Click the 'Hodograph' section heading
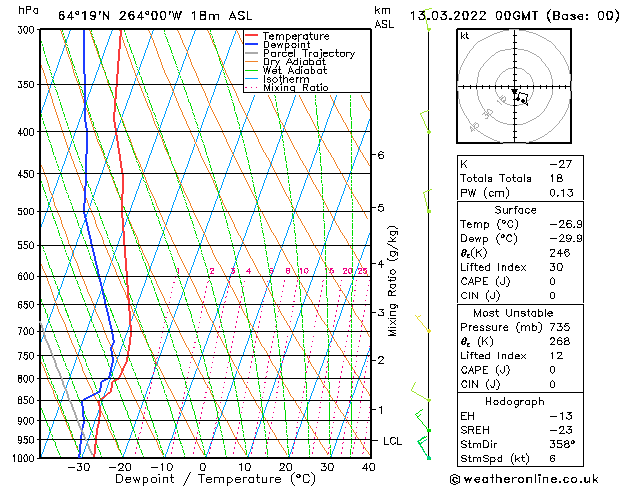The height and width of the screenshot is (486, 629). [515, 401]
